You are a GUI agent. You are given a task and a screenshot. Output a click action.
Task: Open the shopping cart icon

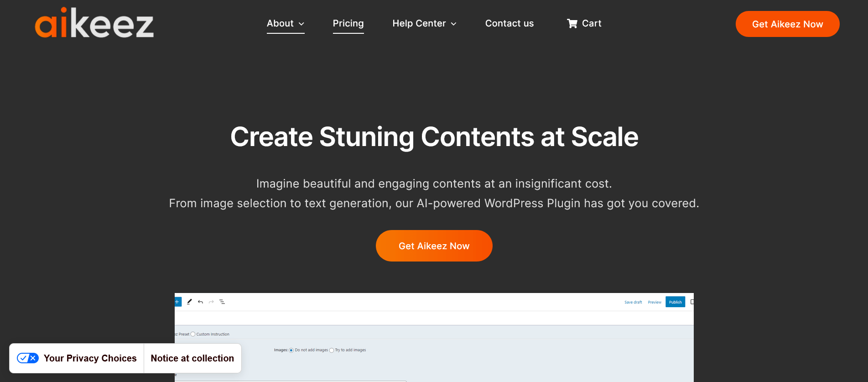(x=572, y=24)
